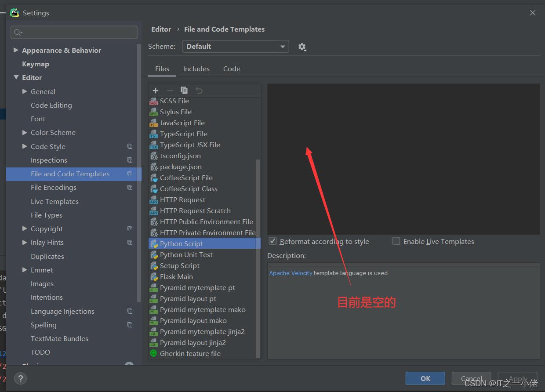Screen dimensions: 545x392
Task: Expand Appearance & Behavior section
Action: (x=16, y=50)
